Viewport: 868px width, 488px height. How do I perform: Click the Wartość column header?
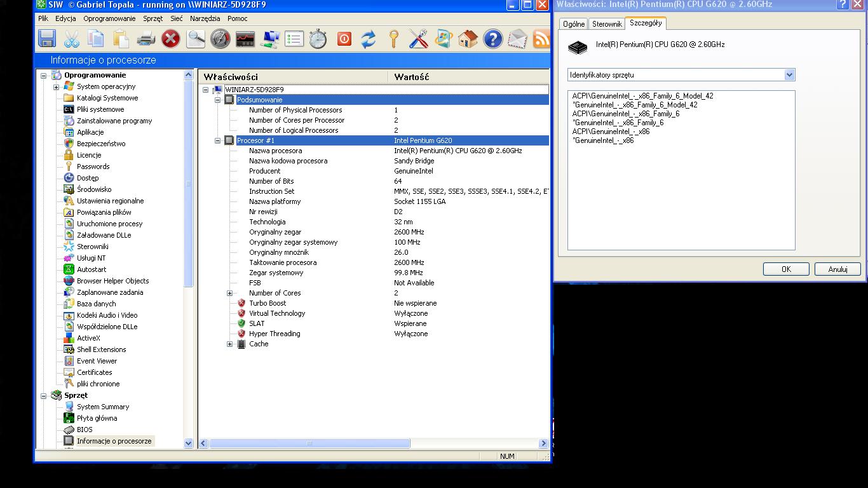click(468, 77)
